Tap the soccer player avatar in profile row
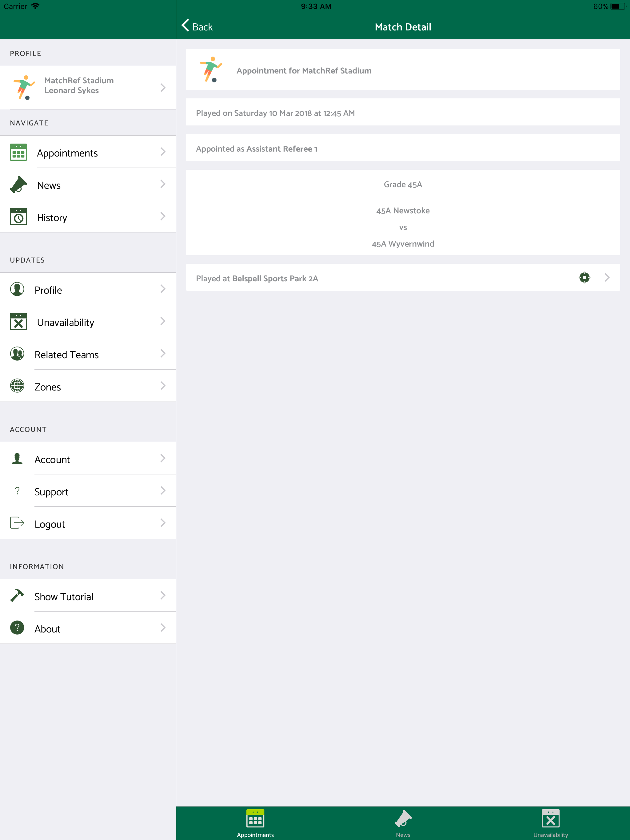The height and width of the screenshot is (840, 630). point(24,88)
